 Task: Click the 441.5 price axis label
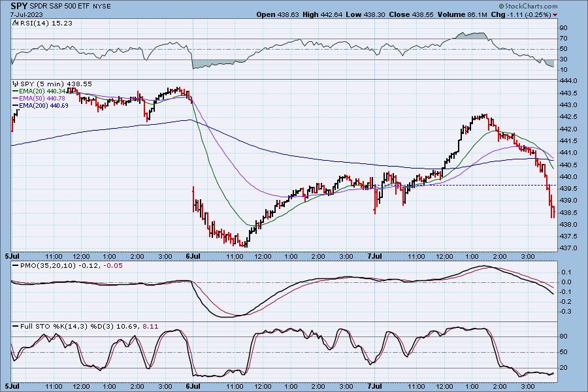tap(569, 140)
